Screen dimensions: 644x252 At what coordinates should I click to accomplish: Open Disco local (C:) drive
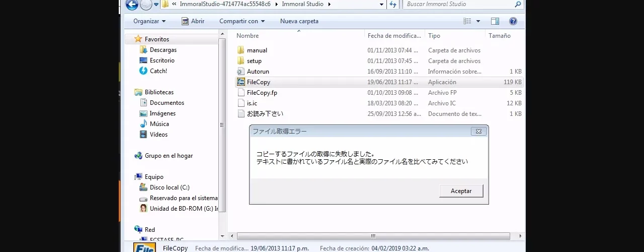tap(169, 187)
